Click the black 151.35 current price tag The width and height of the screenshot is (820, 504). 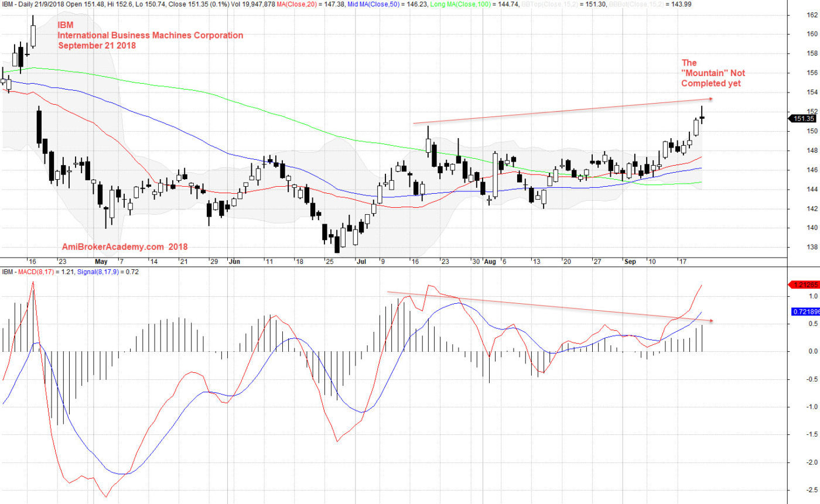pos(804,119)
